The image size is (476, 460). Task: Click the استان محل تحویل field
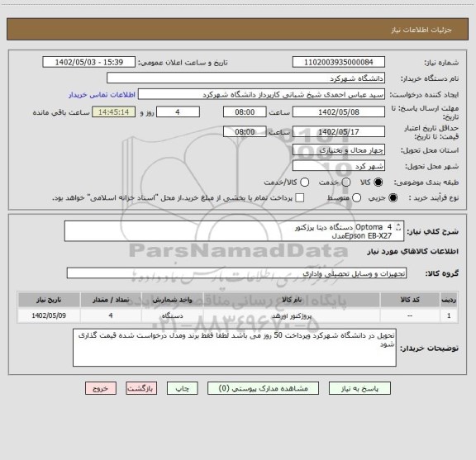point(339,150)
